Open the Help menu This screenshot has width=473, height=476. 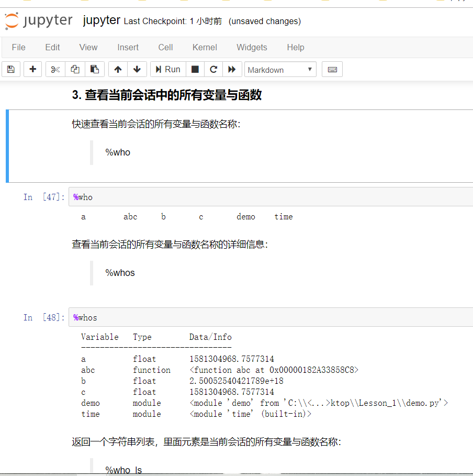(x=296, y=47)
